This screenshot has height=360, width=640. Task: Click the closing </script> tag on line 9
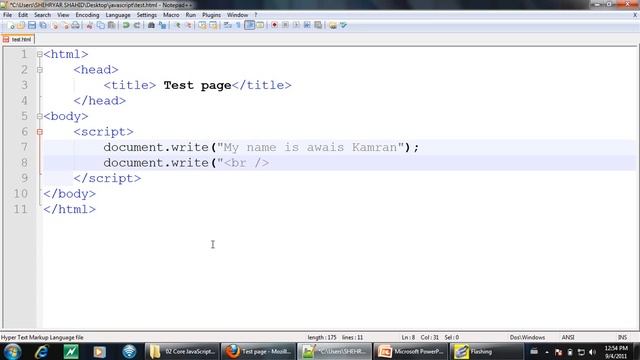(x=107, y=178)
